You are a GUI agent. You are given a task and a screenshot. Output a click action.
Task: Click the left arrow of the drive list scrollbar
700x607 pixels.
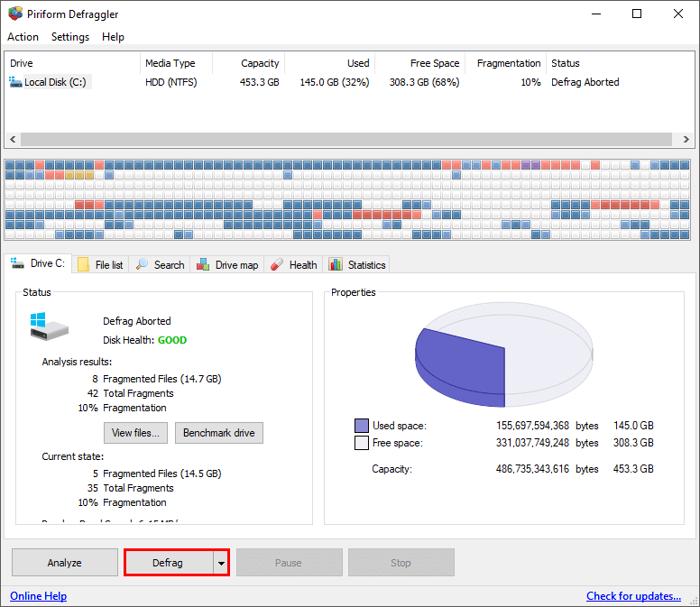[x=13, y=139]
